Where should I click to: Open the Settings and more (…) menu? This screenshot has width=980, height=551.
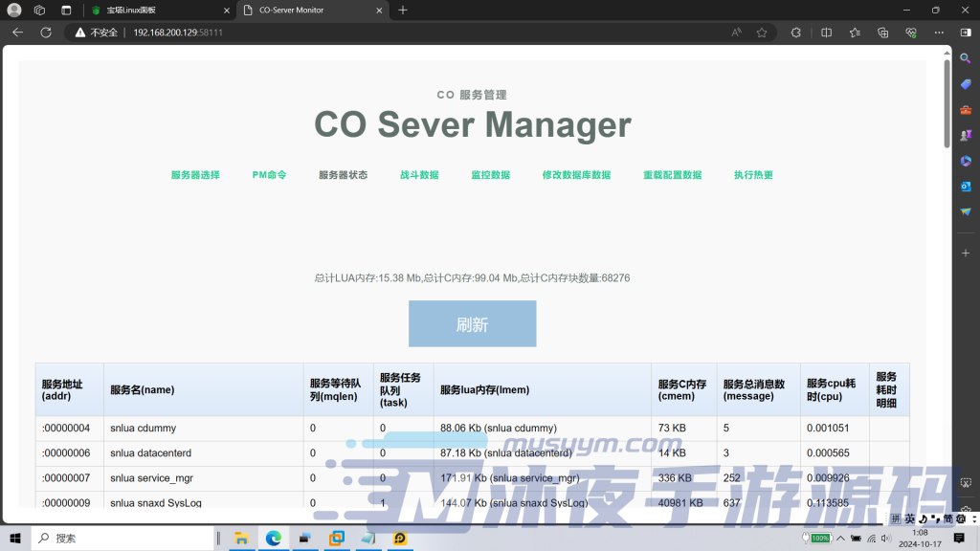[938, 32]
